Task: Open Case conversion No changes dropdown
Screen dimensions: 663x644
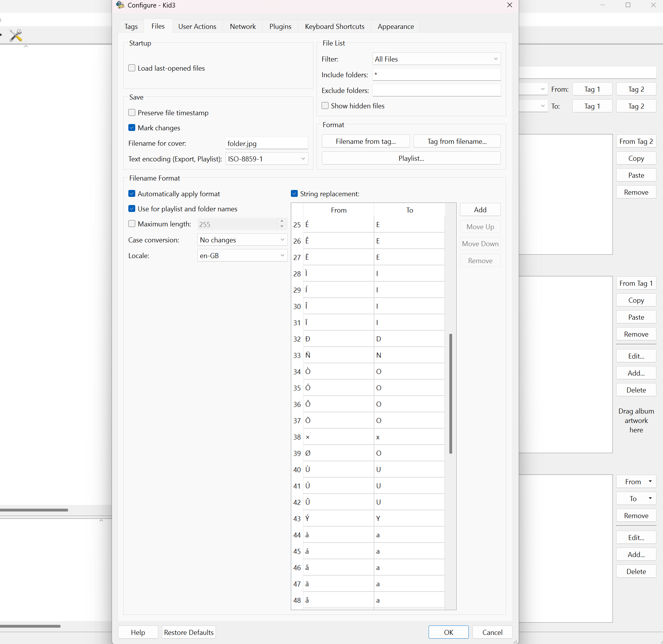Action: 242,240
